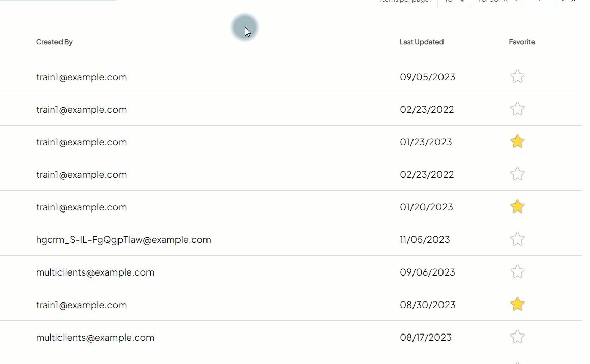590x364 pixels.
Task: Click the 11/05/2023 date cell
Action: (x=425, y=240)
